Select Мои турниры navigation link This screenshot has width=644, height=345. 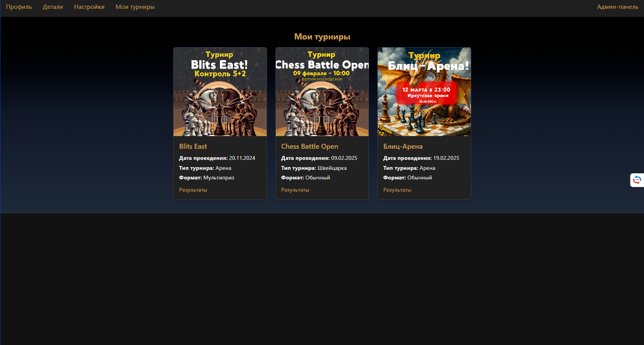[x=135, y=7]
